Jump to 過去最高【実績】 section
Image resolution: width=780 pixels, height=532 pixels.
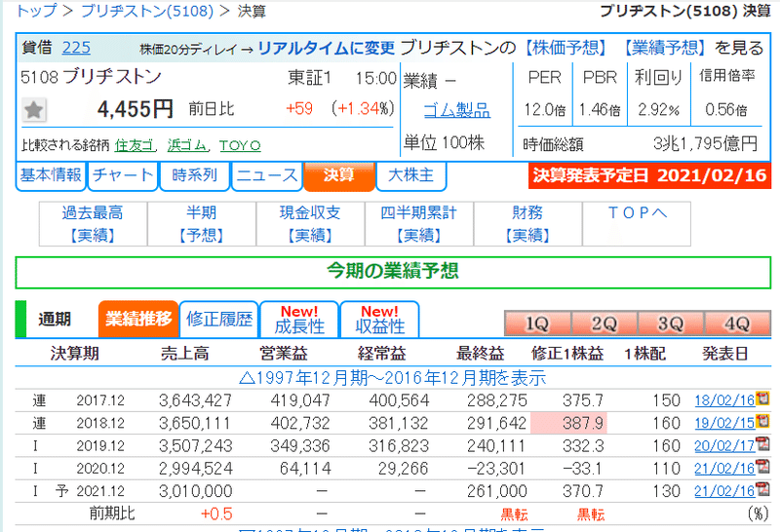pyautogui.click(x=93, y=224)
